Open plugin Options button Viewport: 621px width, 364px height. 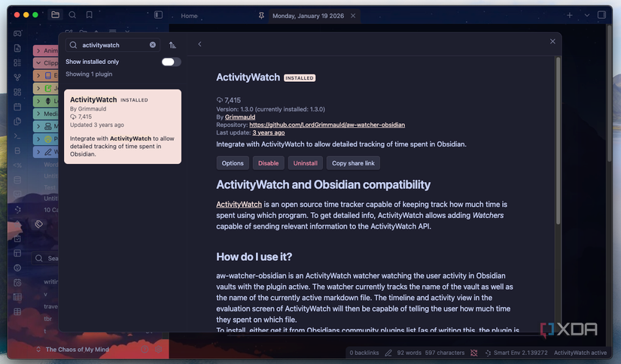coord(233,163)
